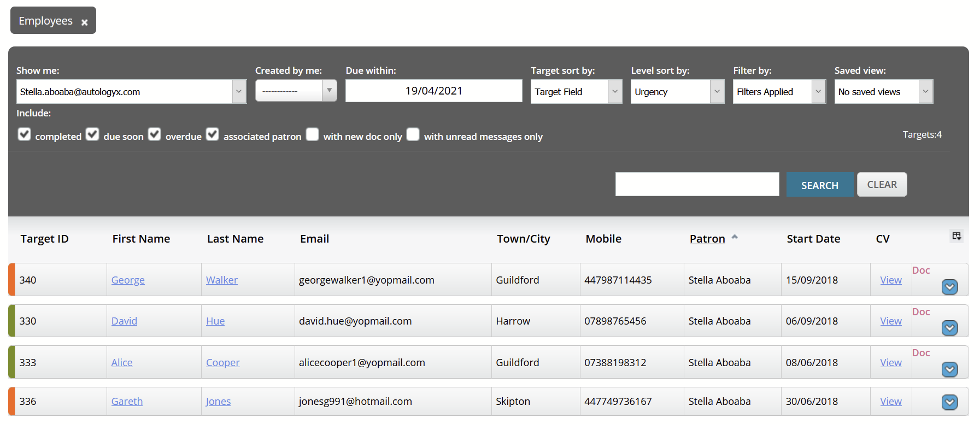Image resolution: width=980 pixels, height=424 pixels.
Task: Click start date 08/06/2018
Action: [x=812, y=362]
